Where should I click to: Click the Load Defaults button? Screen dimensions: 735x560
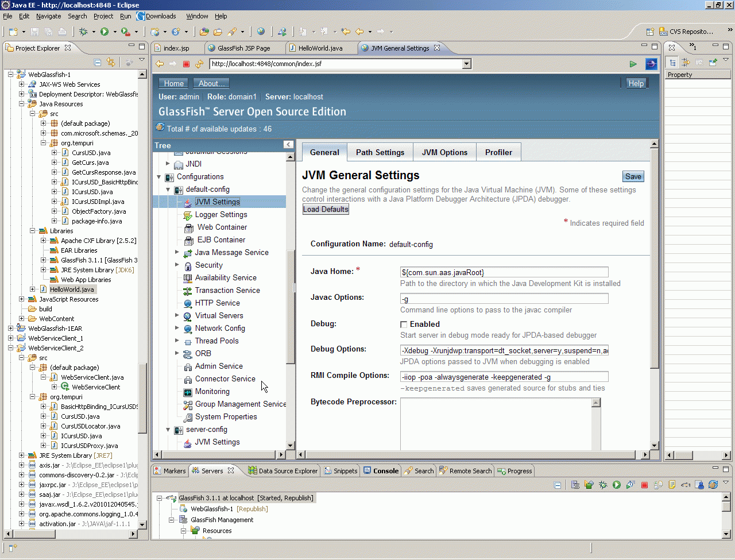[x=326, y=209]
